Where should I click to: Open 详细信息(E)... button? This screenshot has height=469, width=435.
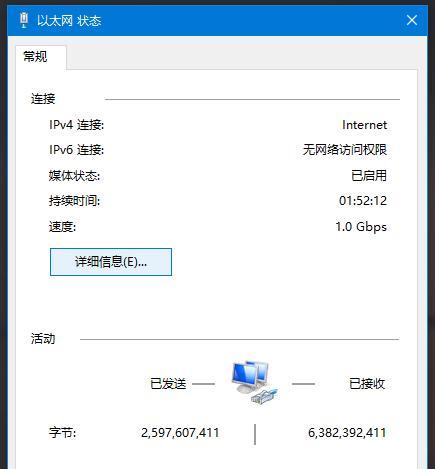coord(111,262)
